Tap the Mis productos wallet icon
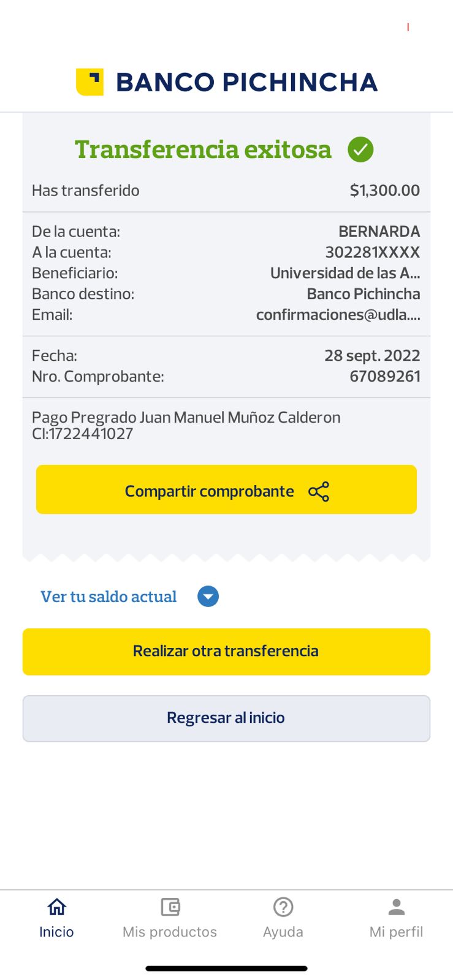The height and width of the screenshot is (980, 453). (170, 907)
